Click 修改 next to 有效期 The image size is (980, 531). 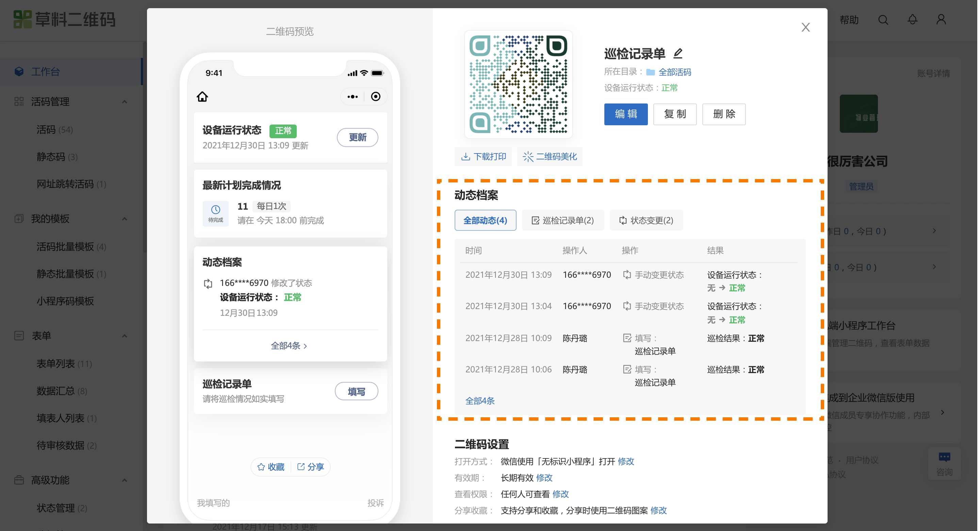coord(545,479)
